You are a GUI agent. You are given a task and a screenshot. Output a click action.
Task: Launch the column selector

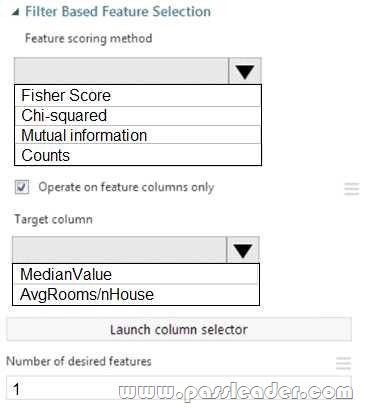[179, 329]
